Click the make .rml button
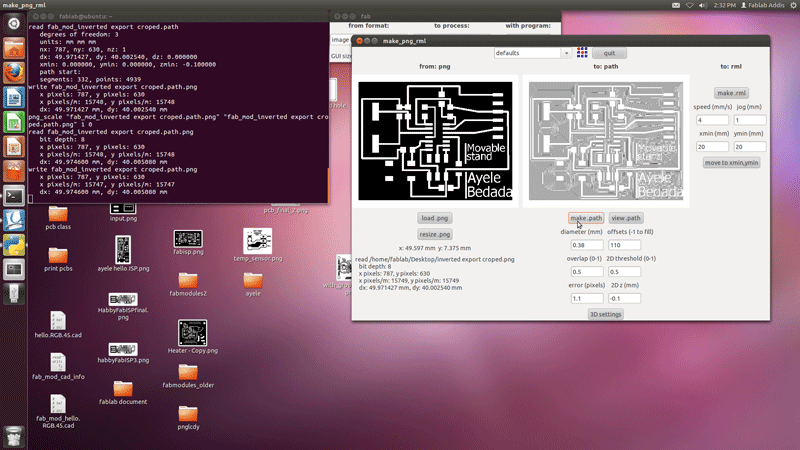The width and height of the screenshot is (800, 450). coord(731,93)
